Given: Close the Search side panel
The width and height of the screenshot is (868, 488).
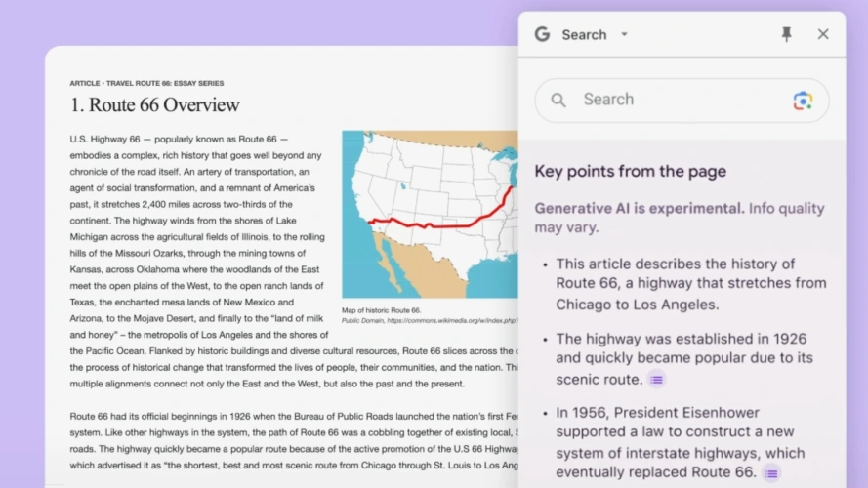Looking at the screenshot, I should tap(823, 34).
